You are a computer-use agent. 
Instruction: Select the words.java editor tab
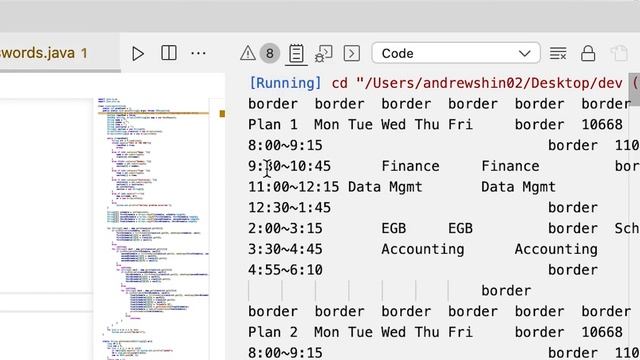pos(44,53)
